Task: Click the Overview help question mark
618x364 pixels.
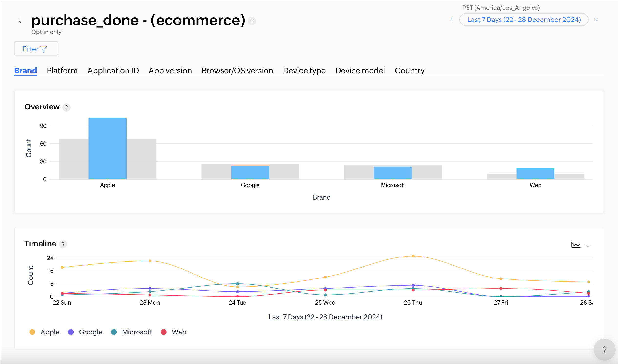Action: (x=66, y=107)
